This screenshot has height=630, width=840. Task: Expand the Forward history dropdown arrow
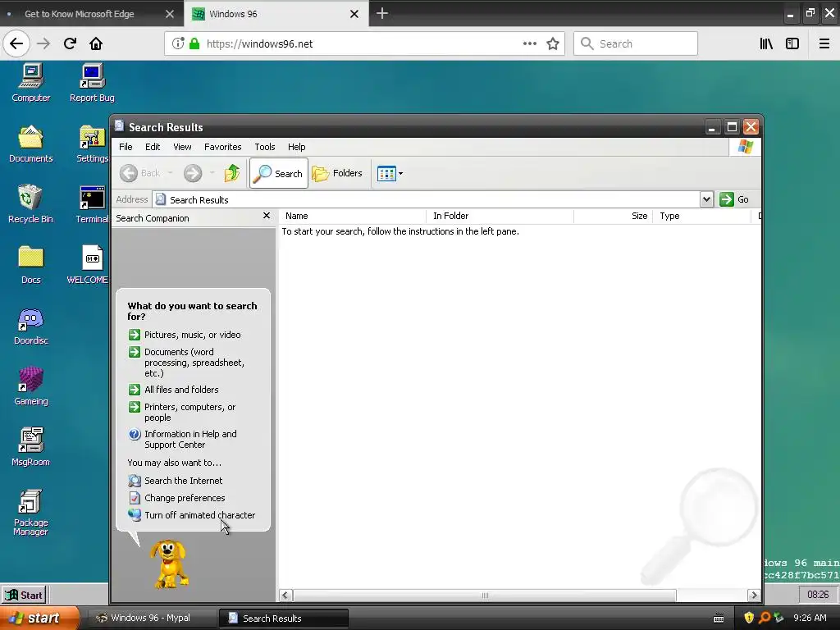(212, 173)
